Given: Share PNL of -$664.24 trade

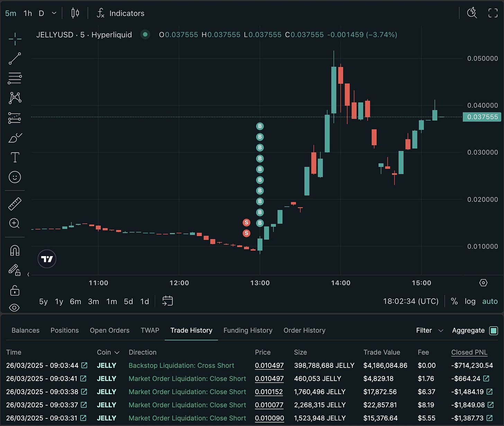Looking at the screenshot, I should pyautogui.click(x=486, y=378).
